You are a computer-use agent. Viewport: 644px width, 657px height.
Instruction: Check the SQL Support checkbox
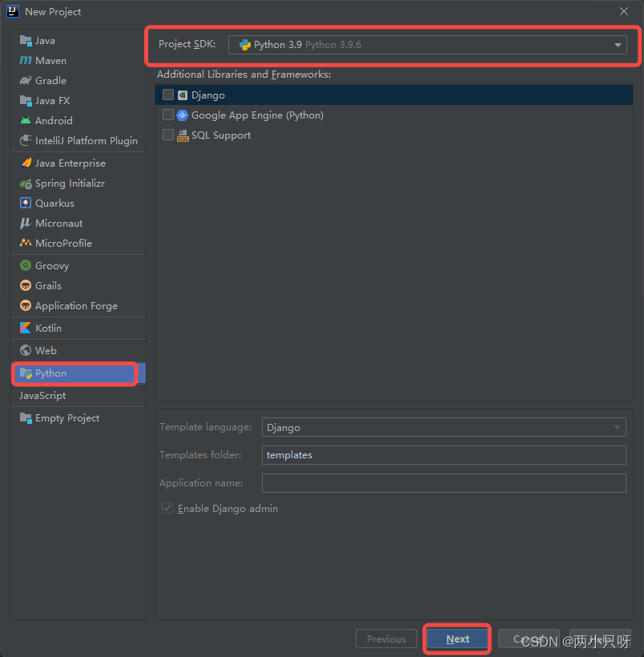168,135
